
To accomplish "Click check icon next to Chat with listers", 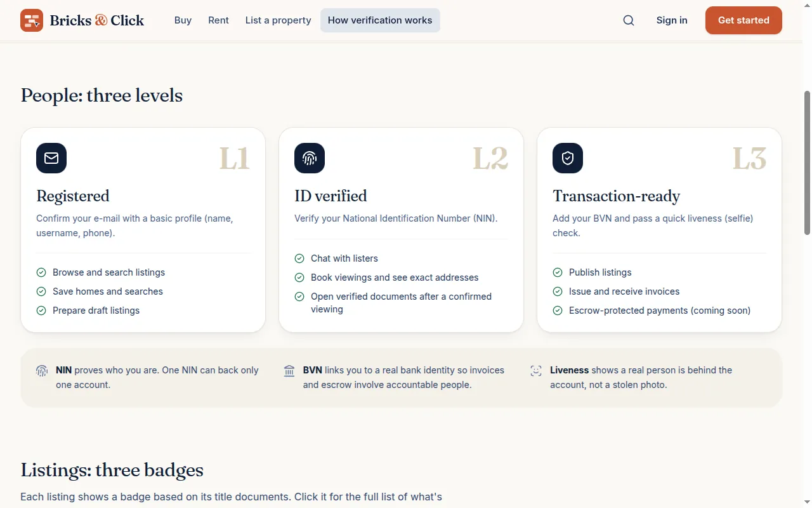I will pos(299,258).
